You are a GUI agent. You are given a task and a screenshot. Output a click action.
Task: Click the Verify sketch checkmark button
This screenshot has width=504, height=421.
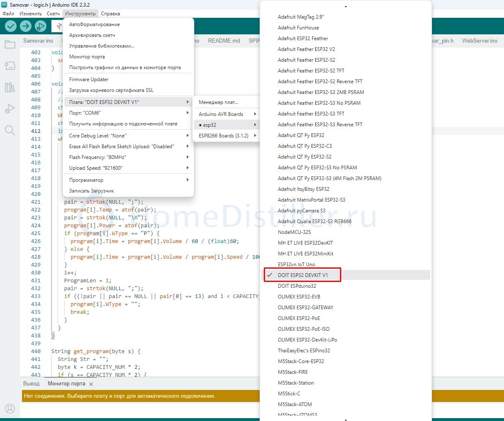(11, 26)
